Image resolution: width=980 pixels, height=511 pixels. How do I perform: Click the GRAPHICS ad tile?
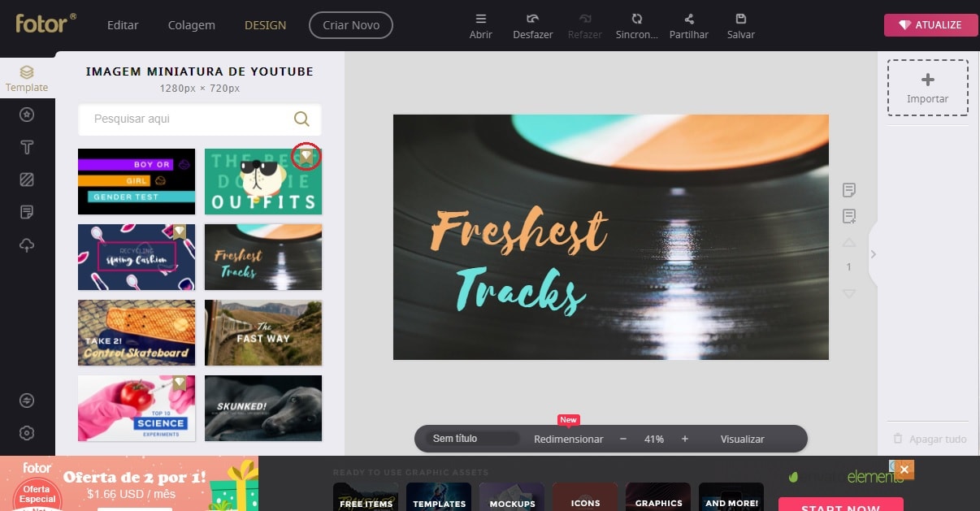click(658, 497)
